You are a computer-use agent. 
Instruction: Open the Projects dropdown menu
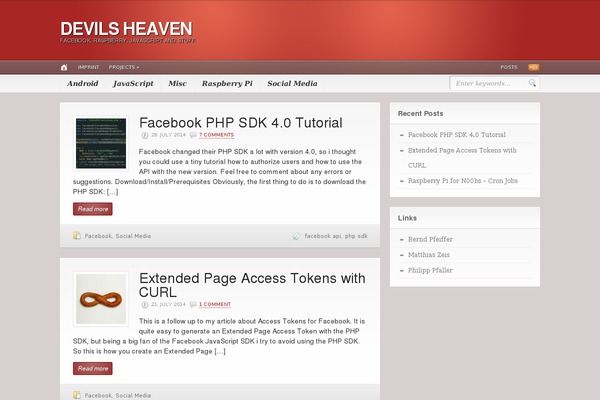coord(124,67)
